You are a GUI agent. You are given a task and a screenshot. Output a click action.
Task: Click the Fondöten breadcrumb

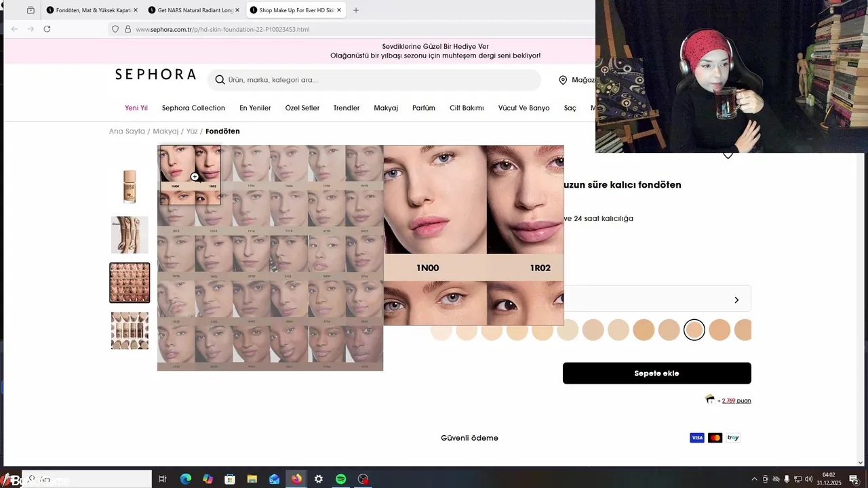222,131
